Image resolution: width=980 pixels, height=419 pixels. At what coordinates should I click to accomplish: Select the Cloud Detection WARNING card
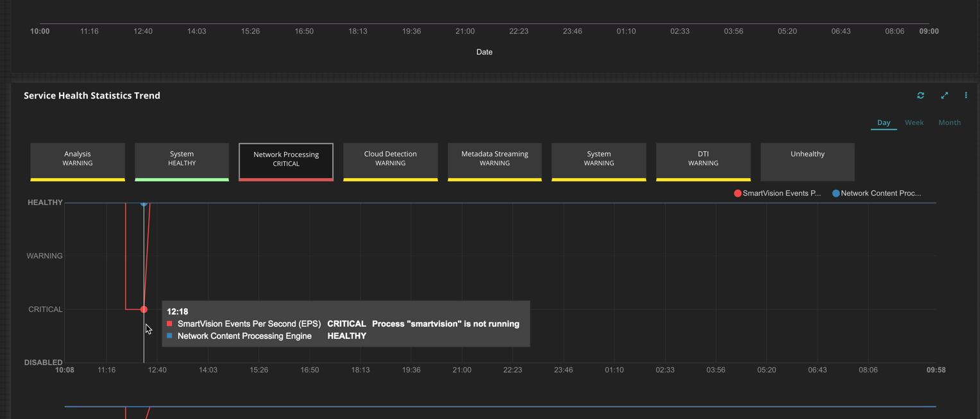(x=391, y=162)
